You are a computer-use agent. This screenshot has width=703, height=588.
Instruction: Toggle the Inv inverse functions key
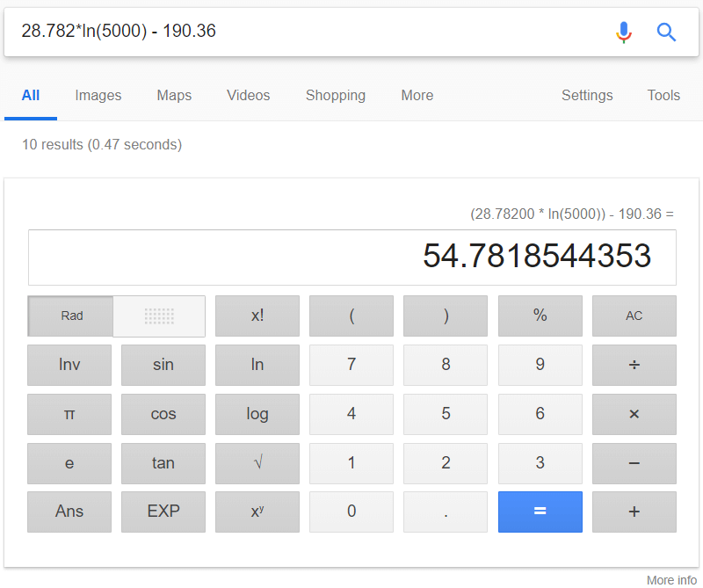[69, 365]
